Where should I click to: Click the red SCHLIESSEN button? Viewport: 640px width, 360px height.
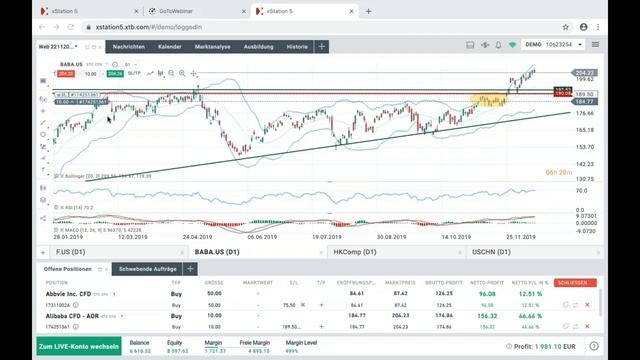[x=575, y=283]
